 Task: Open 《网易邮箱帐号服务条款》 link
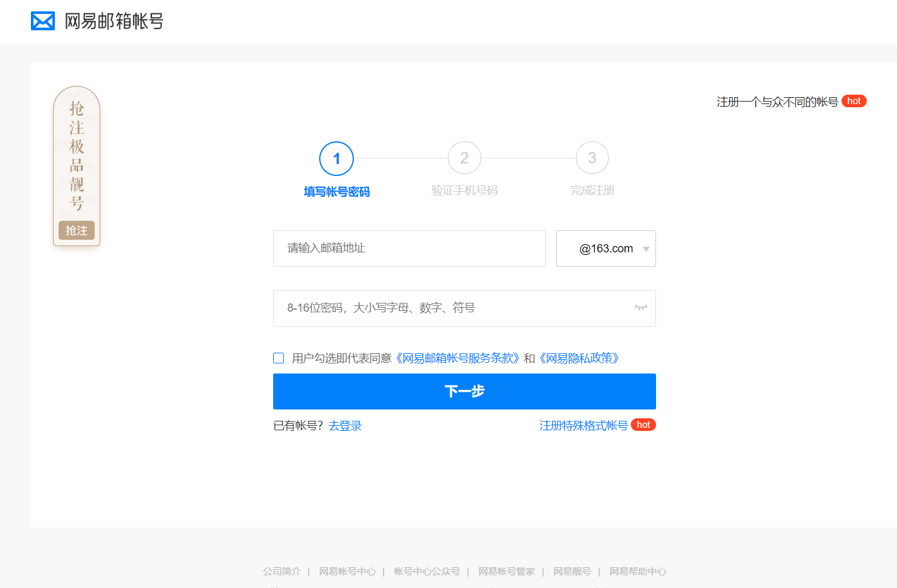click(457, 358)
